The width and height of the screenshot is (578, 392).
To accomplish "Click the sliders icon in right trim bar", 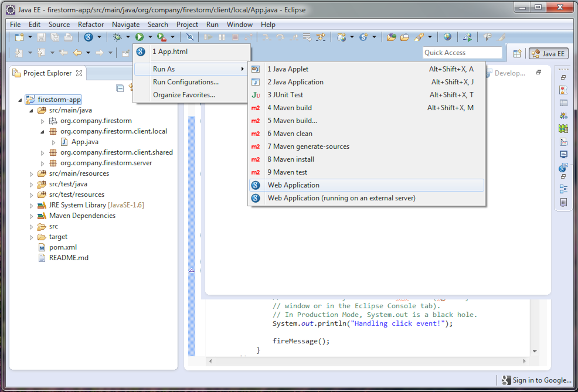I will coord(563,115).
